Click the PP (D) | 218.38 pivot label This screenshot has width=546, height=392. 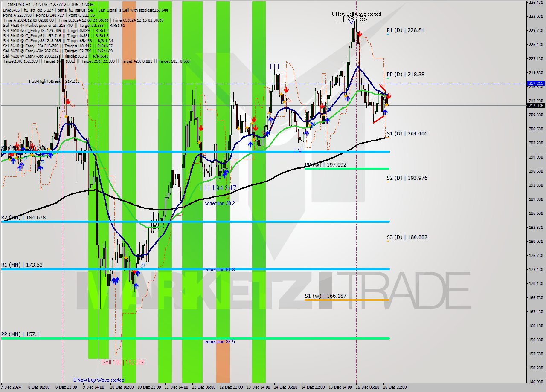click(x=405, y=74)
